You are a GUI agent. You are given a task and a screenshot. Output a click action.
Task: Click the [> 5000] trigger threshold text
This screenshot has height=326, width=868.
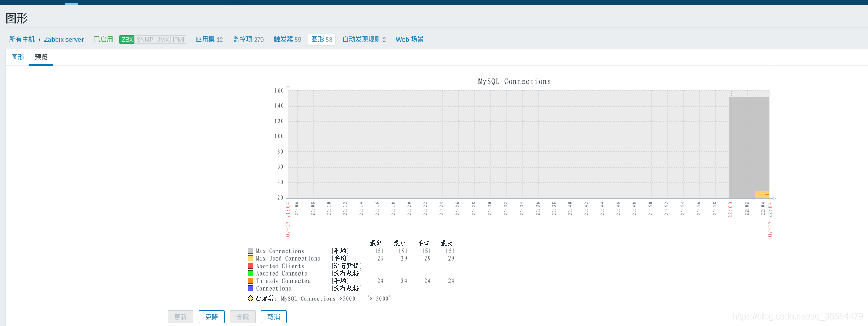(379, 299)
